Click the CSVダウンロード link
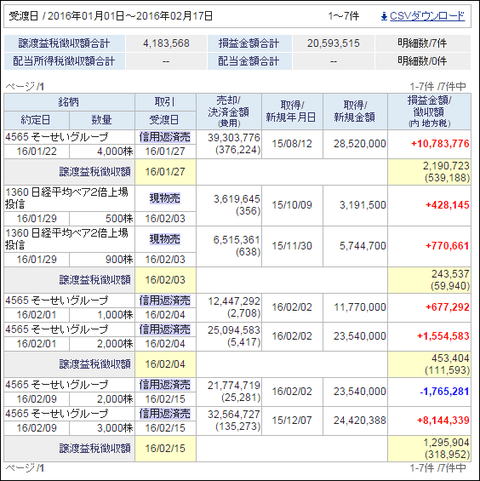The image size is (480, 481). [x=427, y=16]
